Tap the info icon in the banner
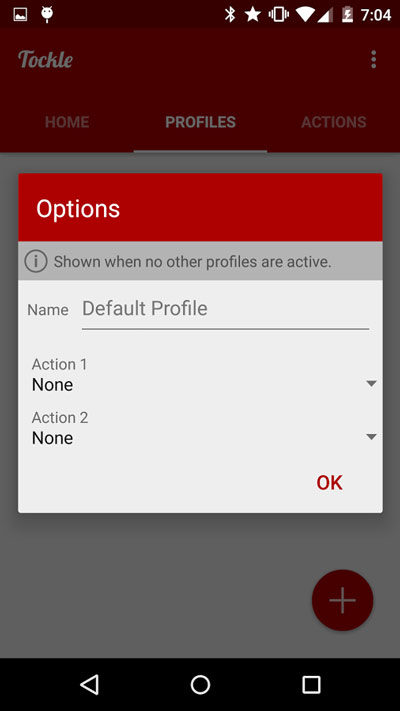This screenshot has height=711, width=400. click(x=36, y=261)
